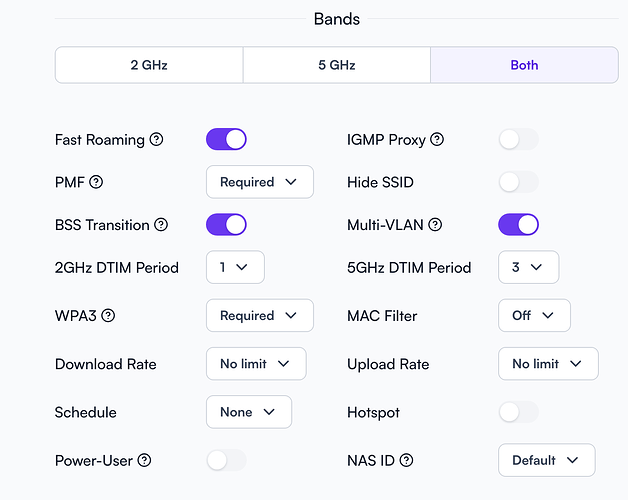Click PMF help question mark icon
Viewport: 628px width, 500px height.
coord(96,182)
